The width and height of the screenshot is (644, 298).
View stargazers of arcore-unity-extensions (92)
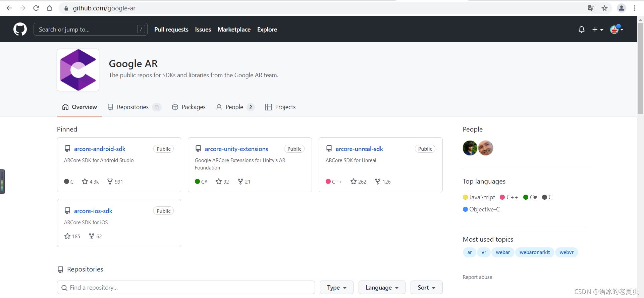(x=222, y=182)
